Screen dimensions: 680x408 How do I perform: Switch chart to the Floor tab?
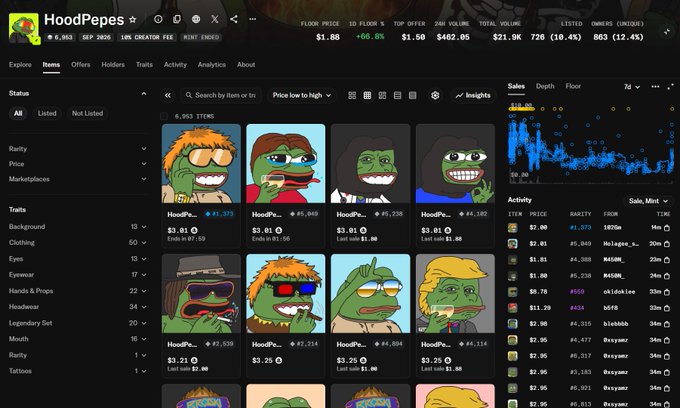[x=573, y=86]
